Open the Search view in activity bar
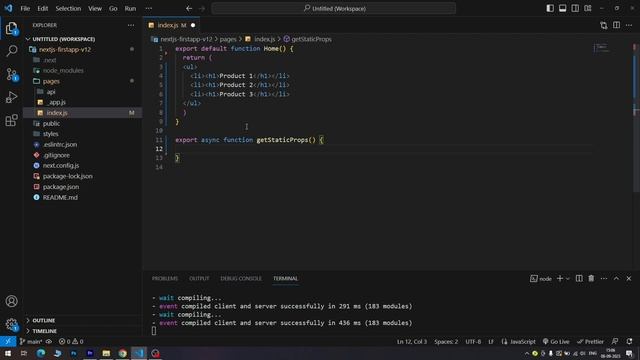This screenshot has width=640, height=360. (x=11, y=51)
